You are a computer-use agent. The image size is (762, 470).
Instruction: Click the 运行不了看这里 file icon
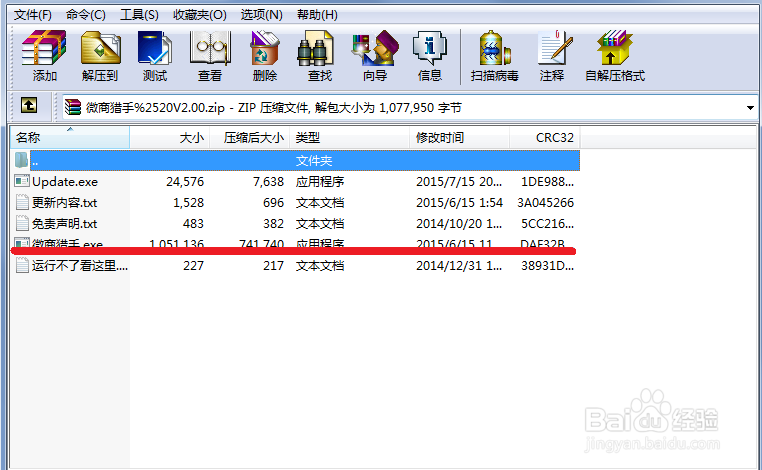22,265
